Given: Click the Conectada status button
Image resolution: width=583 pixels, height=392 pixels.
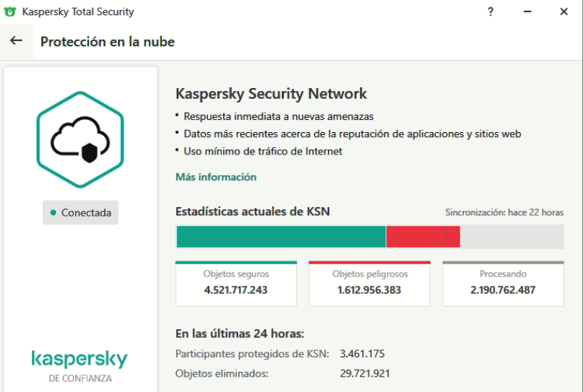Looking at the screenshot, I should coord(80,213).
